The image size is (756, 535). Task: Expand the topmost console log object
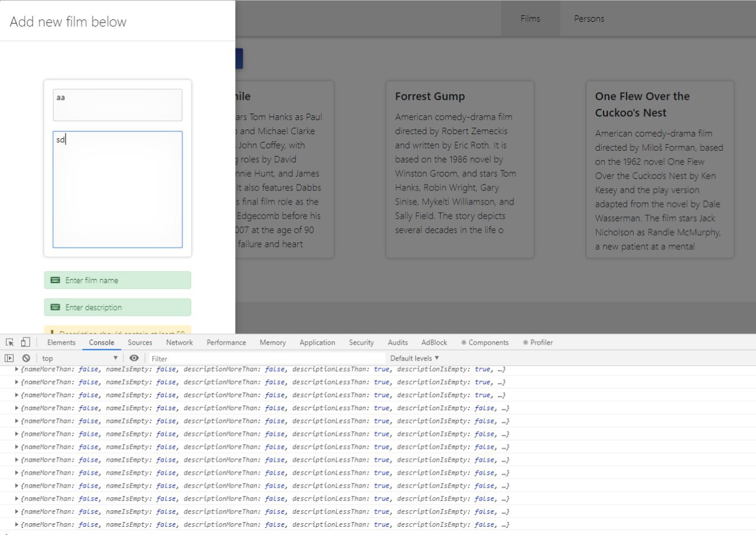pyautogui.click(x=17, y=369)
